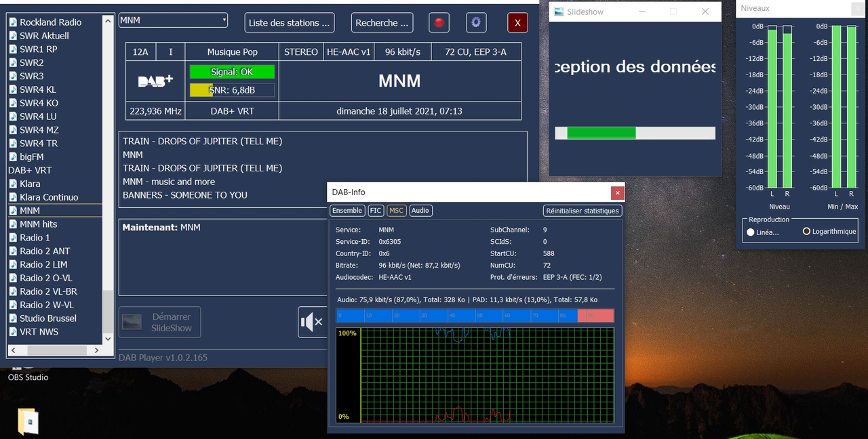Click the Démarrer SlideShow button
The image size is (868, 439).
coord(159,322)
